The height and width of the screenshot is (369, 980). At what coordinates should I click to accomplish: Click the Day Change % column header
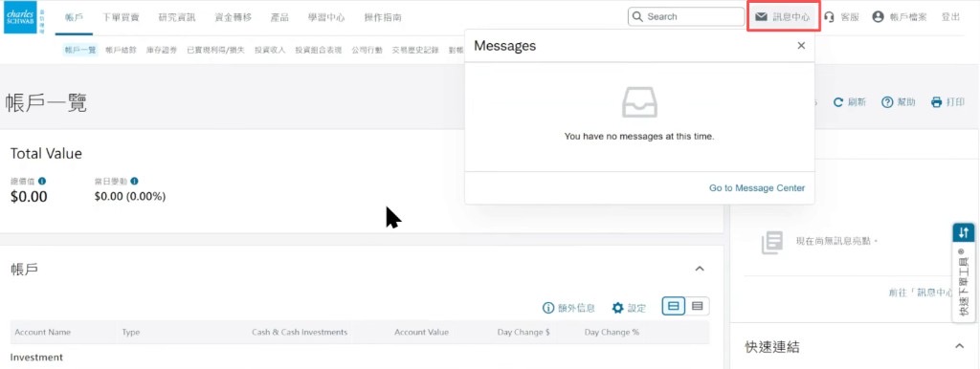(x=612, y=332)
